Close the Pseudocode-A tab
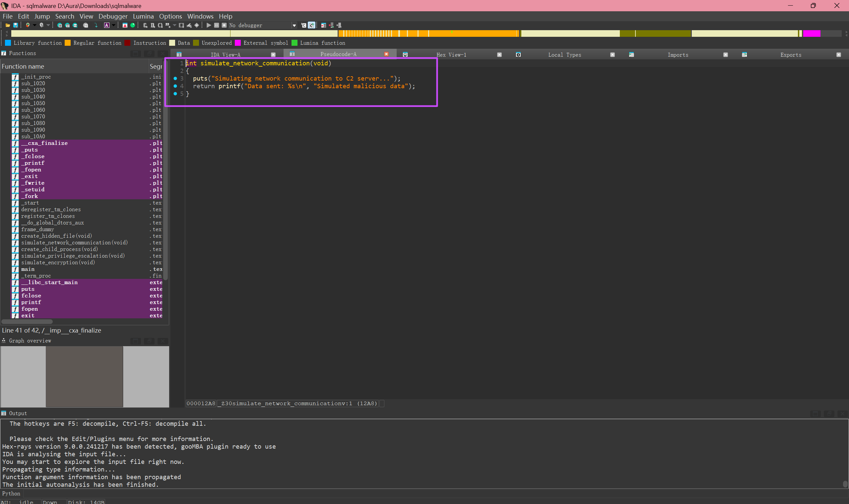 coord(386,54)
